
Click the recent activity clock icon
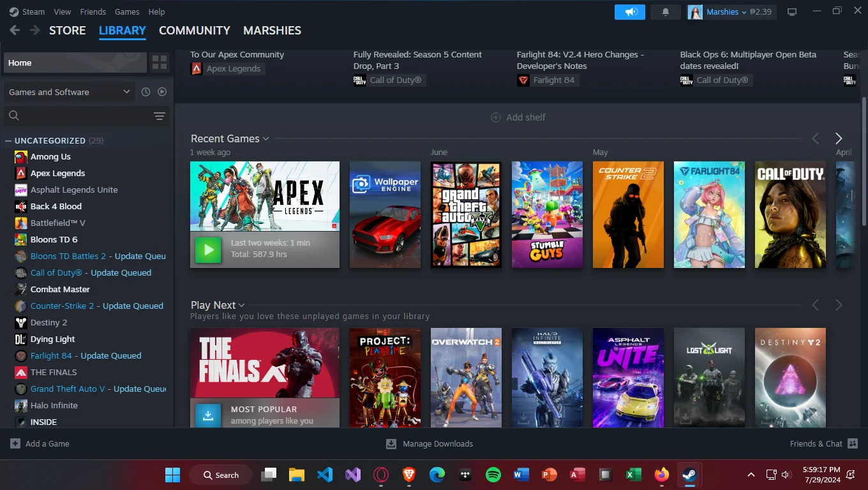pyautogui.click(x=146, y=92)
